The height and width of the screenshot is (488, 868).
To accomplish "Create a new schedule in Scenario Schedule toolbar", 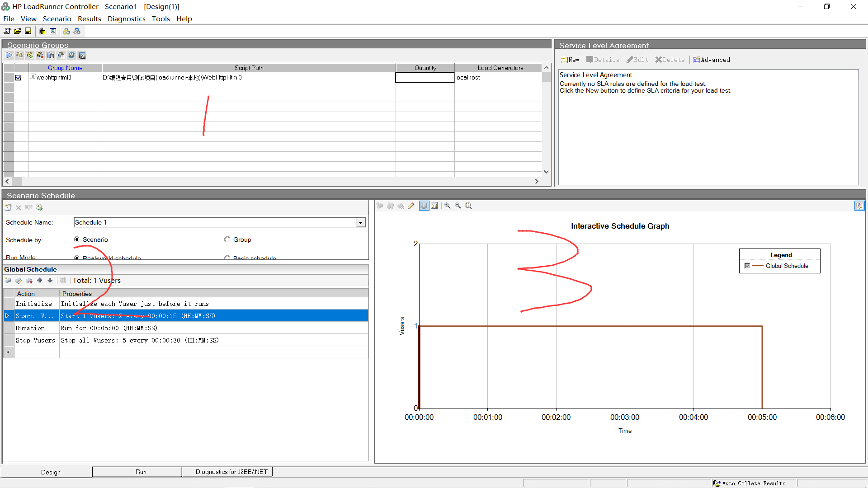I will click(x=8, y=207).
